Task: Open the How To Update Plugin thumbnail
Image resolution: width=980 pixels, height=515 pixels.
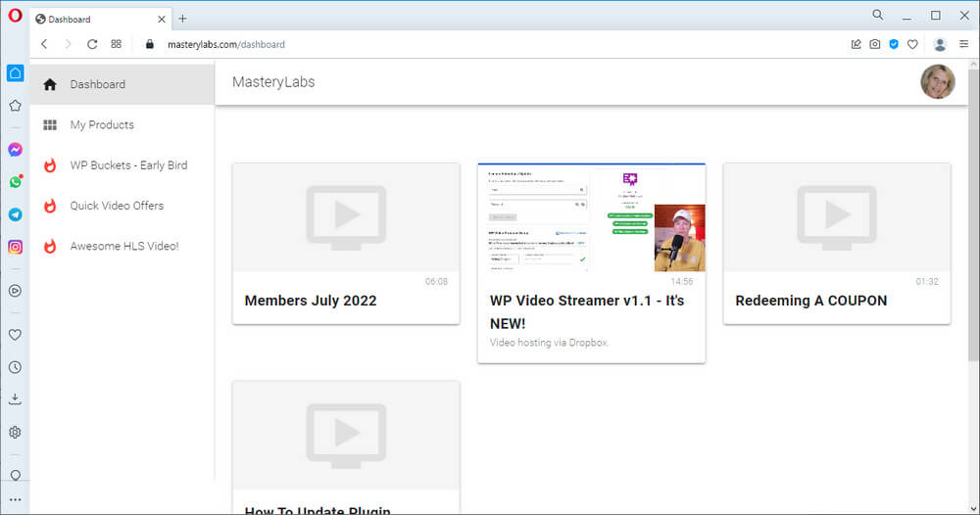Action: (346, 435)
